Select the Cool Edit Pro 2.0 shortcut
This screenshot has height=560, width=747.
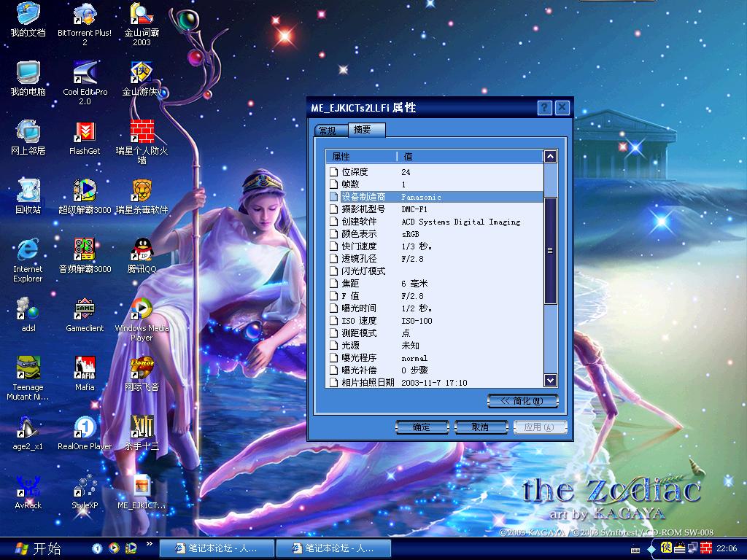(85, 74)
